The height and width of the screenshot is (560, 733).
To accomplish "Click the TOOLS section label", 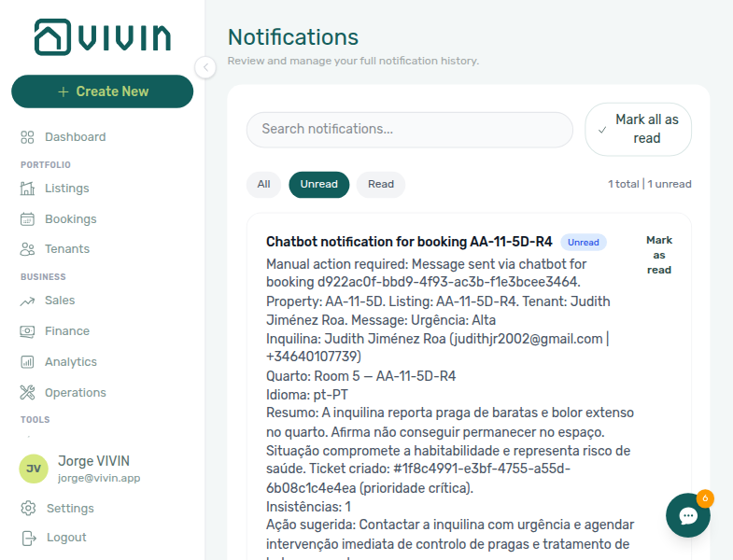I will click(x=35, y=420).
